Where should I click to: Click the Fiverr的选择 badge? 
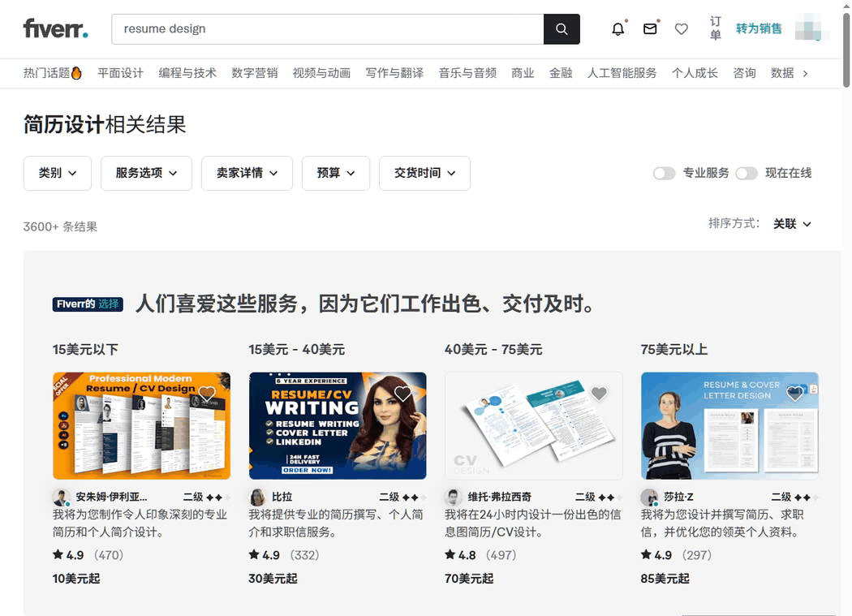pos(88,304)
